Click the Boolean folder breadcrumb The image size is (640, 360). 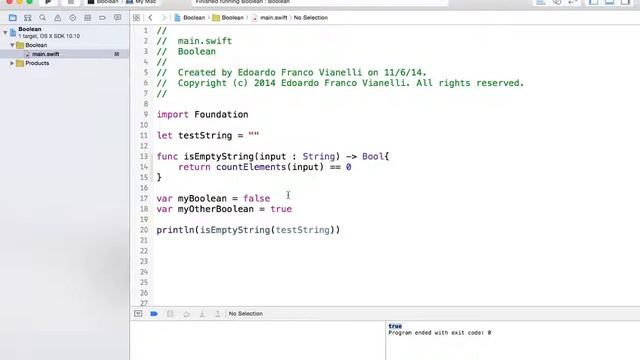228,18
